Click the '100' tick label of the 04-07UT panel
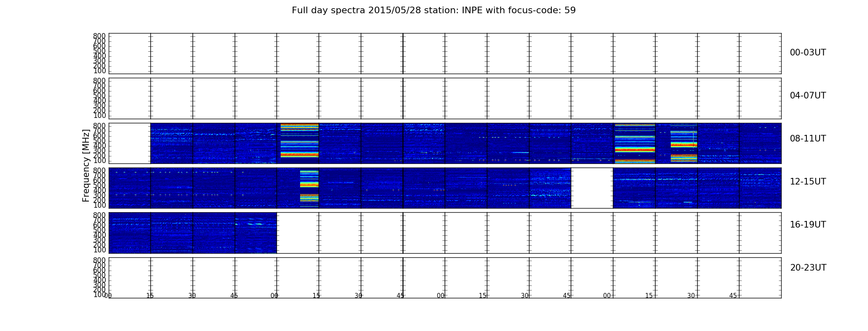 (99, 115)
